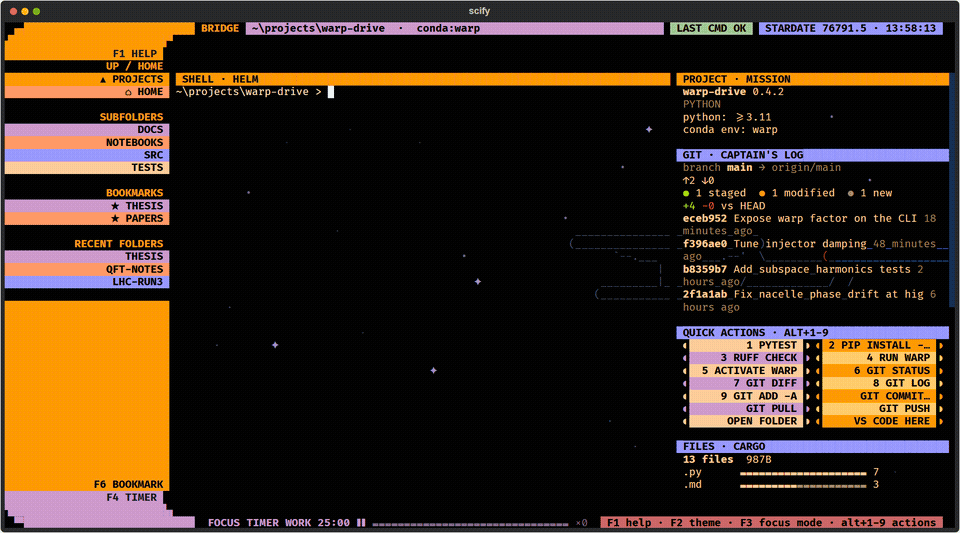Run the GIT PULL quick action

pos(746,409)
